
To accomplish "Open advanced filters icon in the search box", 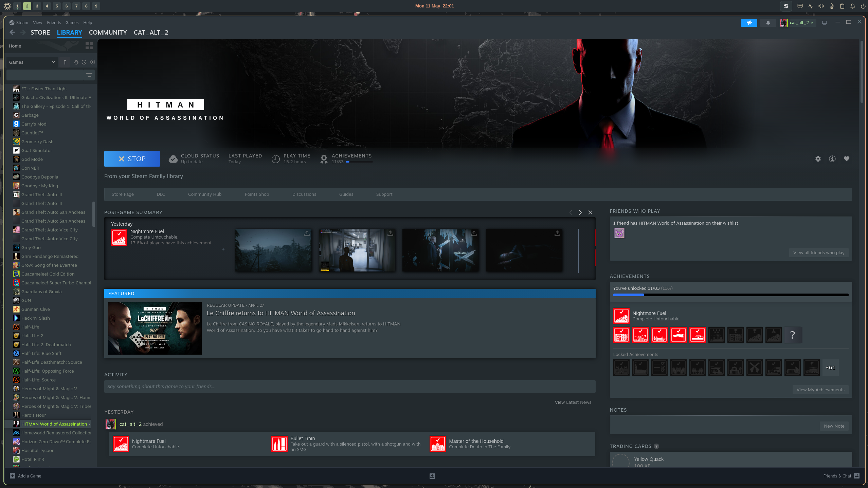I will (89, 75).
